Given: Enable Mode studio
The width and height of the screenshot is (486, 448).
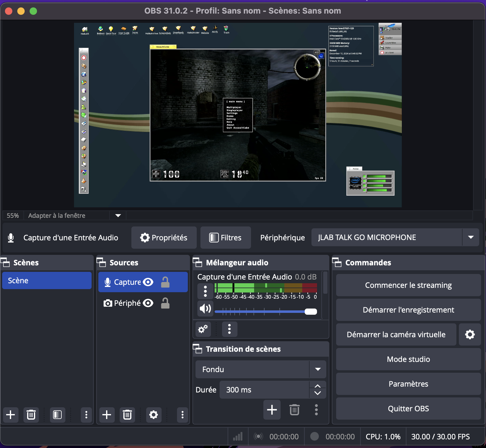Looking at the screenshot, I should tap(409, 359).
